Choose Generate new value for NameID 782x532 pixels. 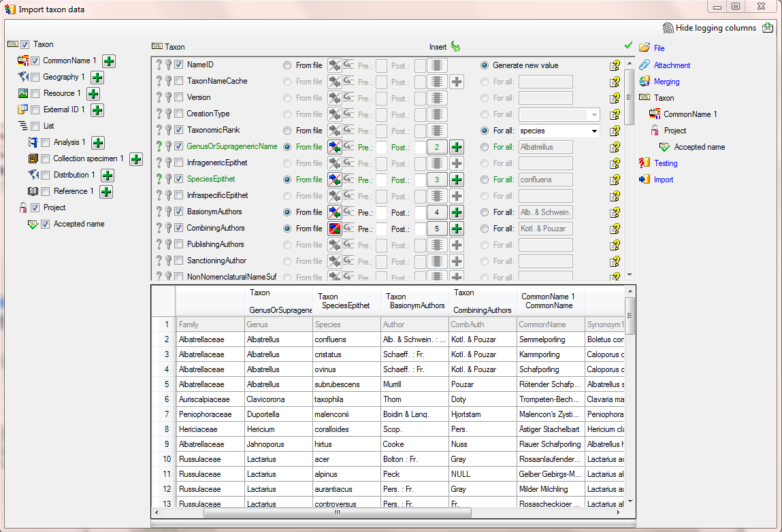[485, 65]
